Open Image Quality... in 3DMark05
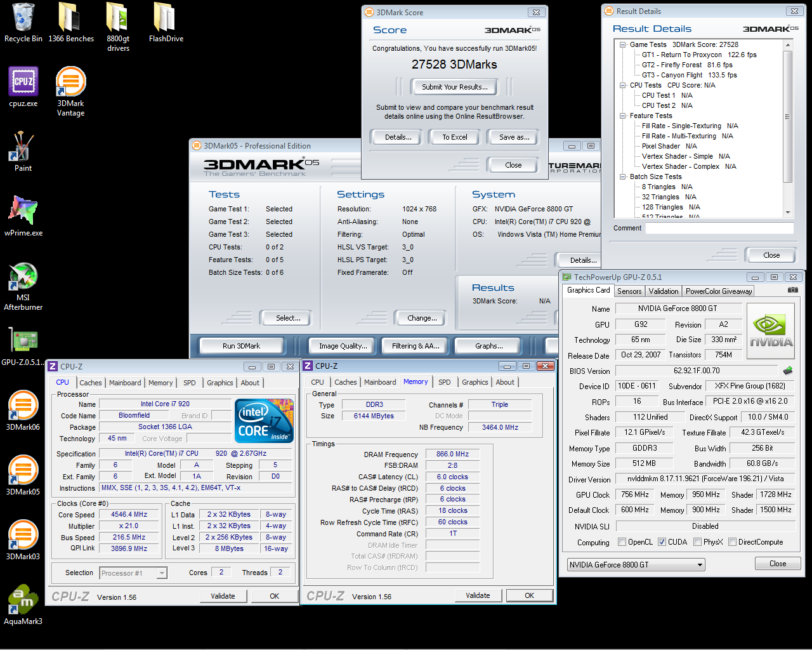Screen dimensions: 812x650 click(343, 346)
